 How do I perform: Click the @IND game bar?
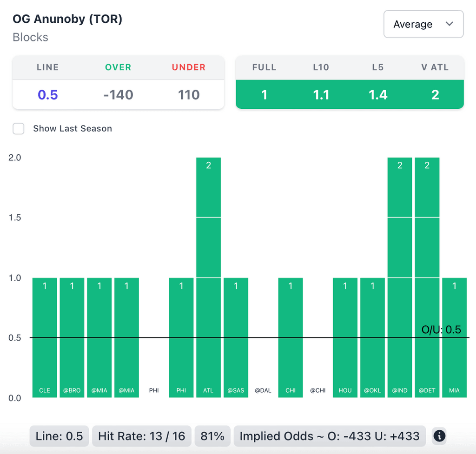[x=400, y=277]
